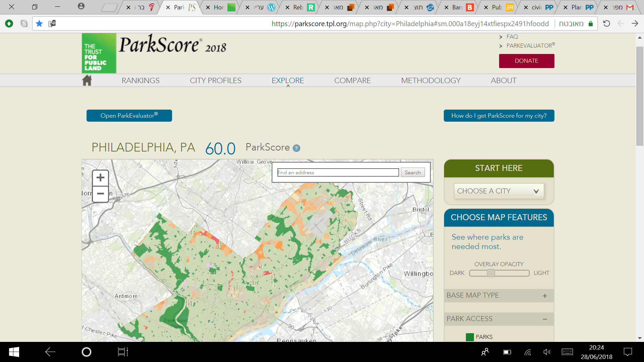Click the Cortana circle on taskbar

pyautogui.click(x=87, y=352)
